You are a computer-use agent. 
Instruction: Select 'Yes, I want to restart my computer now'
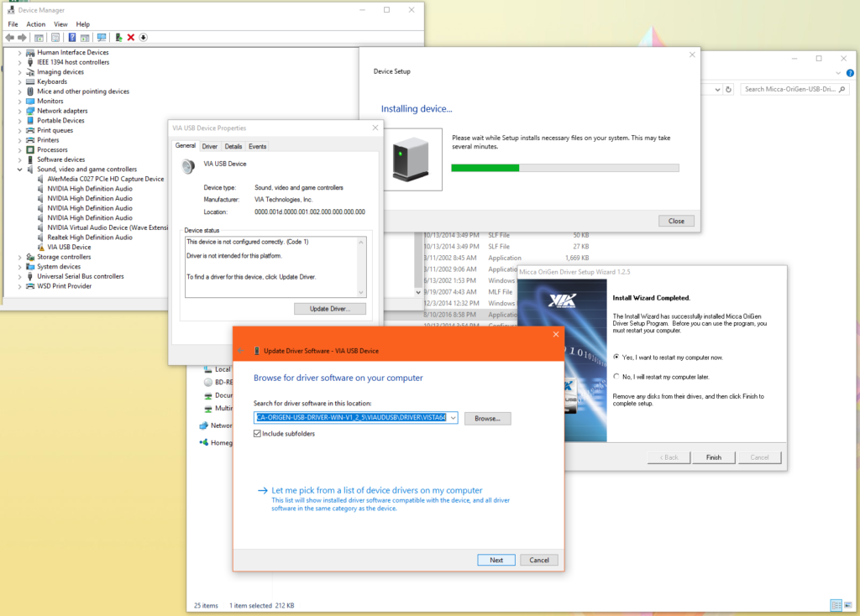(616, 357)
